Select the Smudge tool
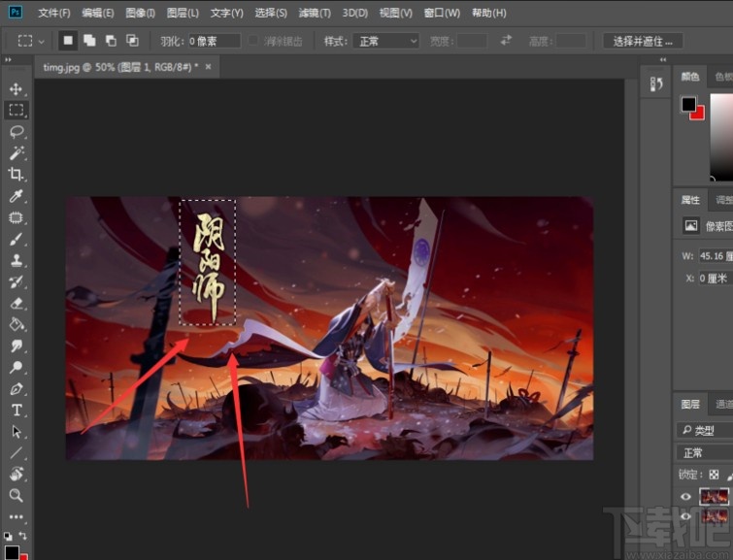Screen dimensions: 733x560 pos(17,346)
